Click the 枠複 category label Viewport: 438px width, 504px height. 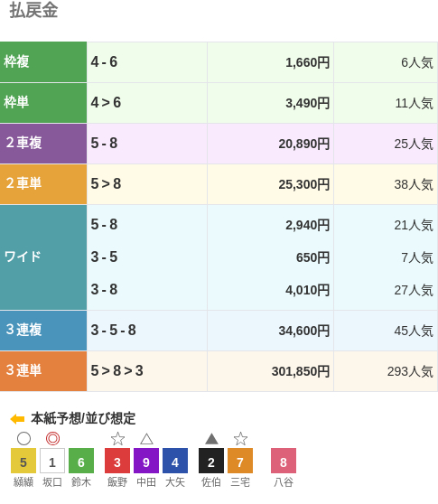[x=16, y=61]
